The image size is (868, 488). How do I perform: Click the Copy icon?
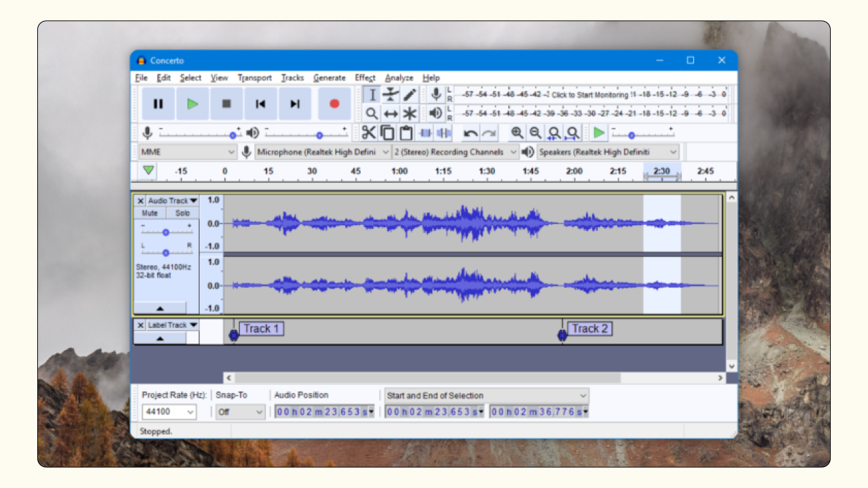click(x=387, y=133)
